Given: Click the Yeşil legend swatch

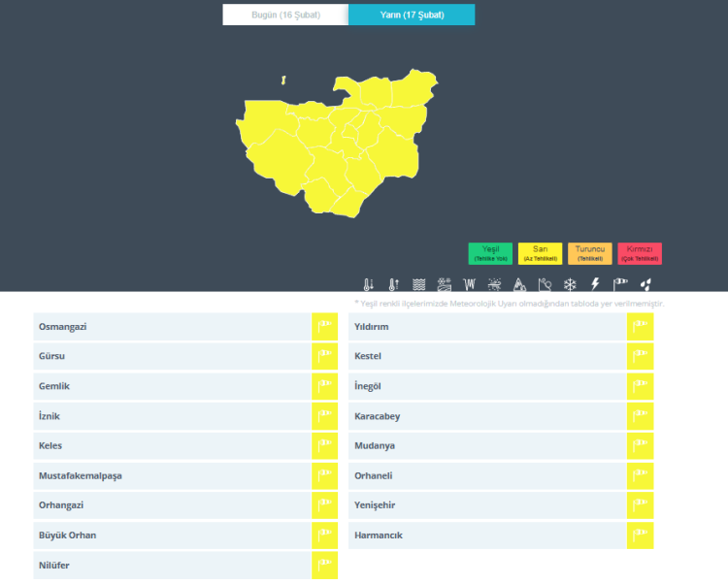Looking at the screenshot, I should tap(490, 253).
